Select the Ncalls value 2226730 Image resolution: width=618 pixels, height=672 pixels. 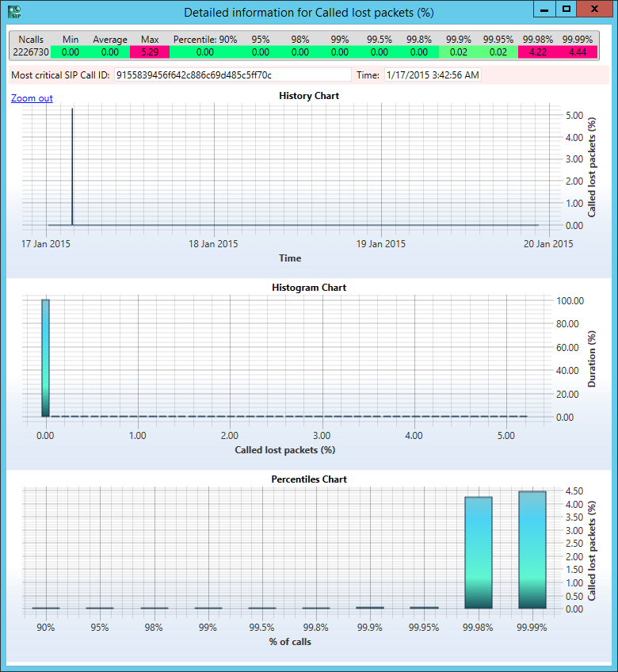click(30, 52)
